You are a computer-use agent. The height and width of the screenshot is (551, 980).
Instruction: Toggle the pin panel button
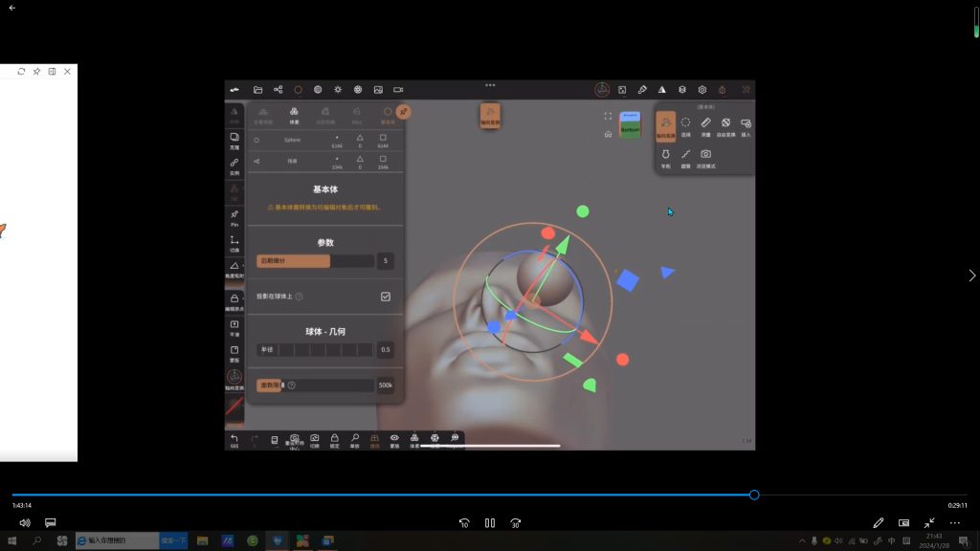pos(404,112)
